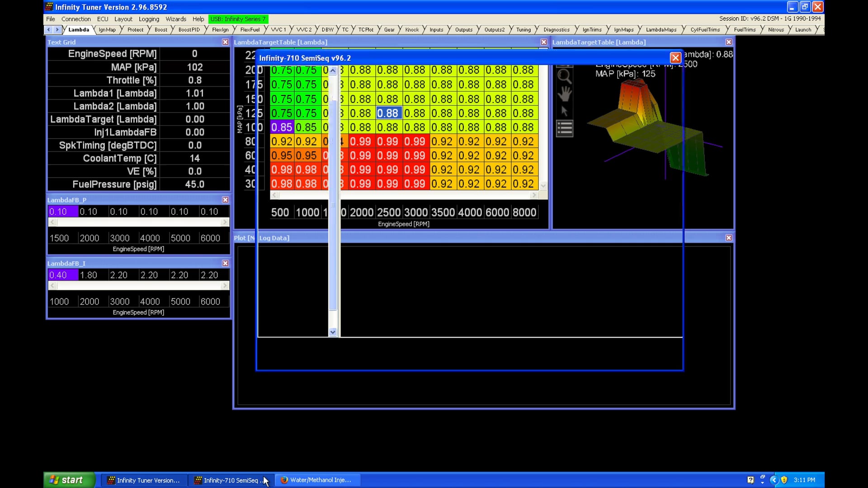Open Firefox Water/Methanol taskbar item
Image resolution: width=868 pixels, height=488 pixels.
pos(316,480)
